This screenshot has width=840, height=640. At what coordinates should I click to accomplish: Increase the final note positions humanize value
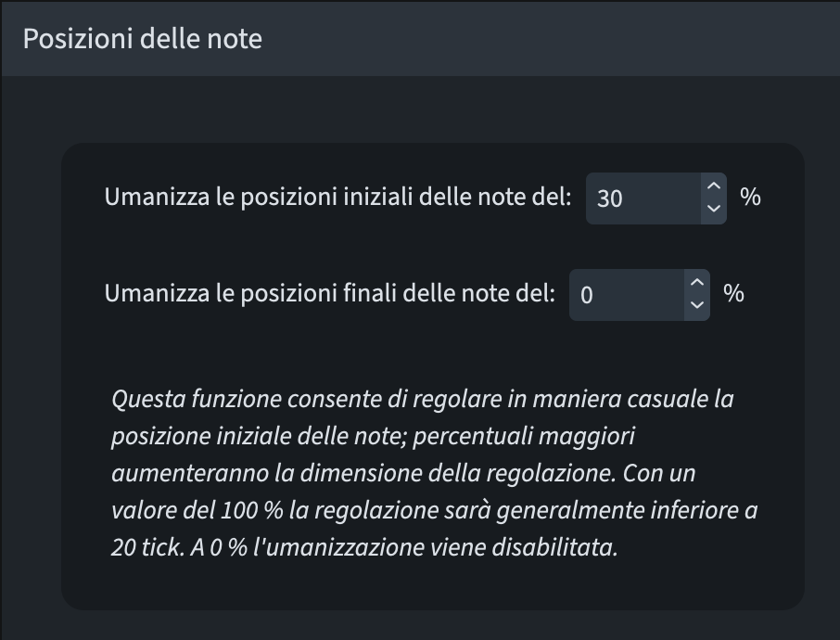[697, 283]
